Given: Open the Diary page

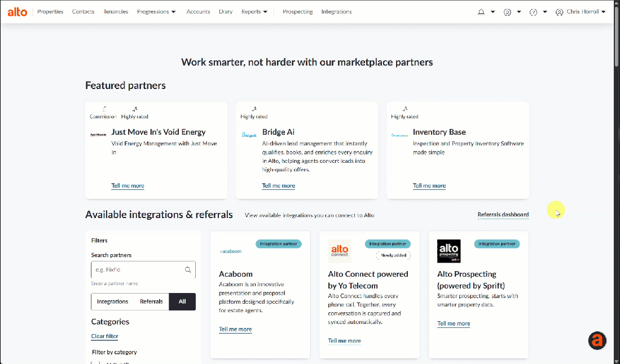Looking at the screenshot, I should 226,12.
